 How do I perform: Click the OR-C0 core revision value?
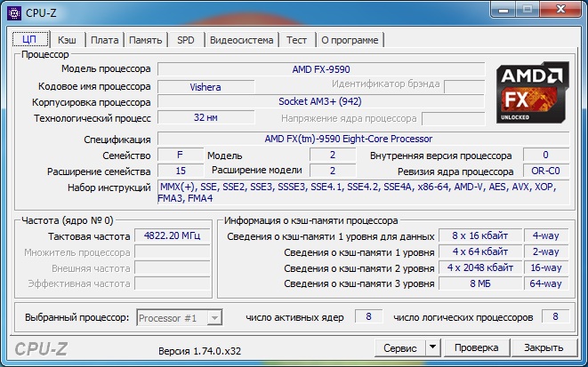point(546,171)
